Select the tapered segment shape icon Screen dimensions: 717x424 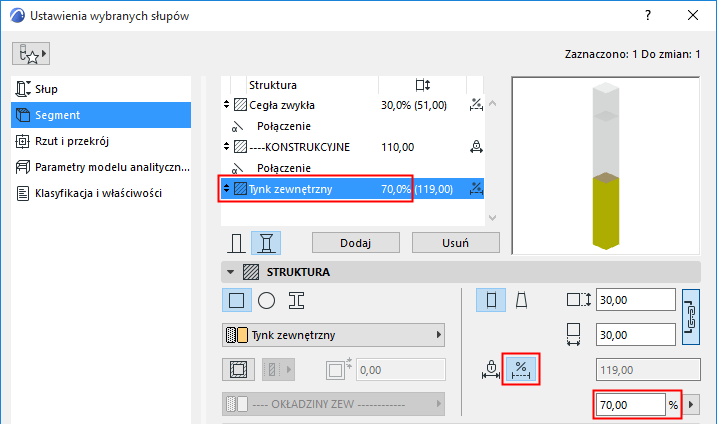click(x=523, y=300)
